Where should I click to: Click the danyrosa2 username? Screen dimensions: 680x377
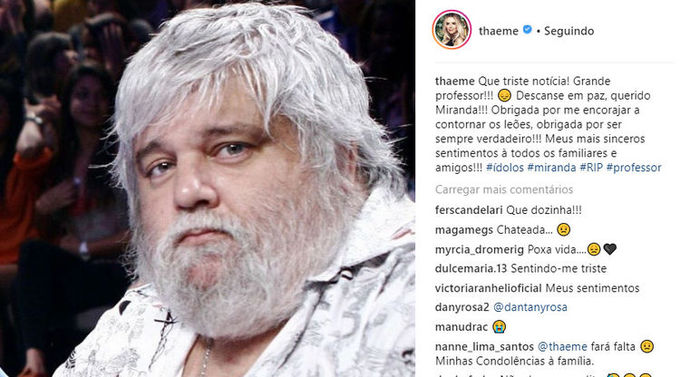point(462,307)
